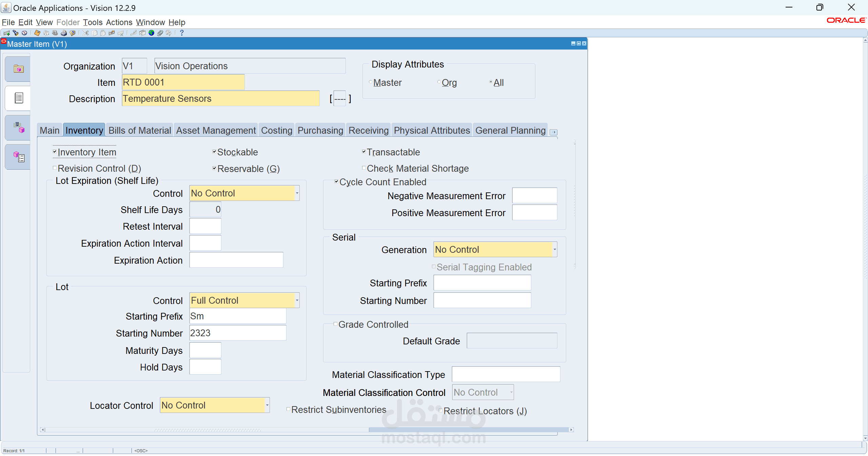Image resolution: width=868 pixels, height=456 pixels.
Task: Toggle the Transactable checkbox
Action: click(364, 152)
